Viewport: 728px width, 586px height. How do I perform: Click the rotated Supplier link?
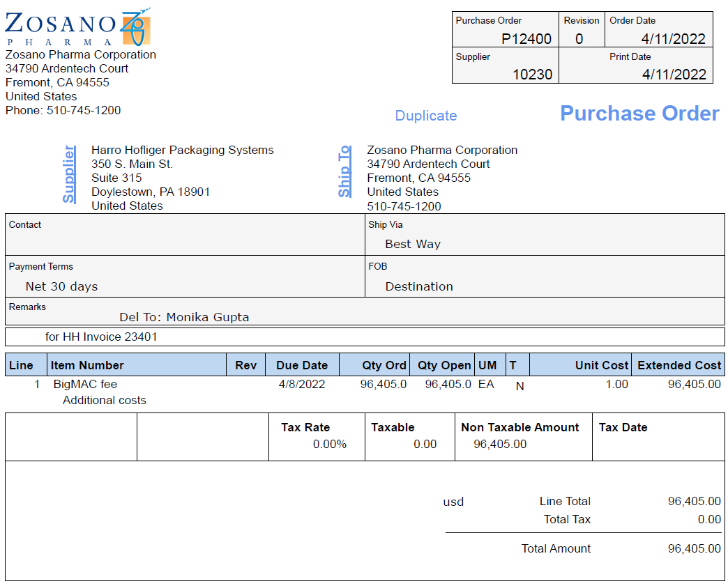[x=69, y=174]
